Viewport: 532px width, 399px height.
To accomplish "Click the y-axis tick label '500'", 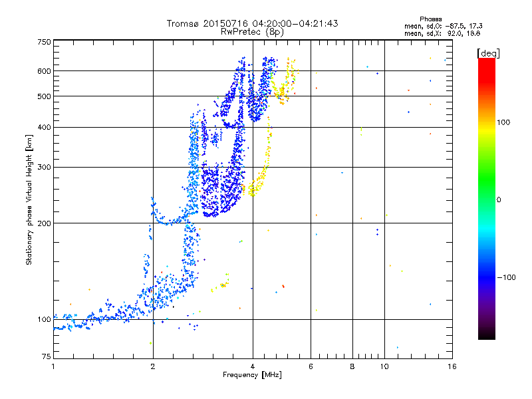I will click(44, 96).
